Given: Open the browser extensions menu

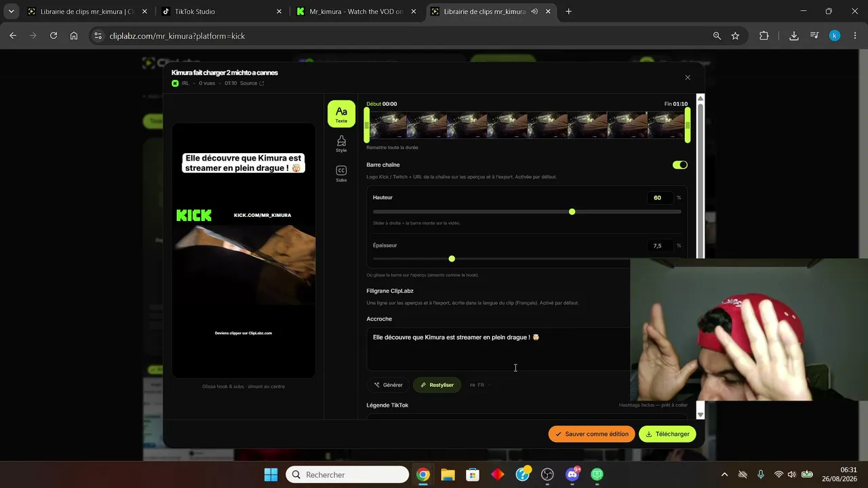Looking at the screenshot, I should click(764, 36).
